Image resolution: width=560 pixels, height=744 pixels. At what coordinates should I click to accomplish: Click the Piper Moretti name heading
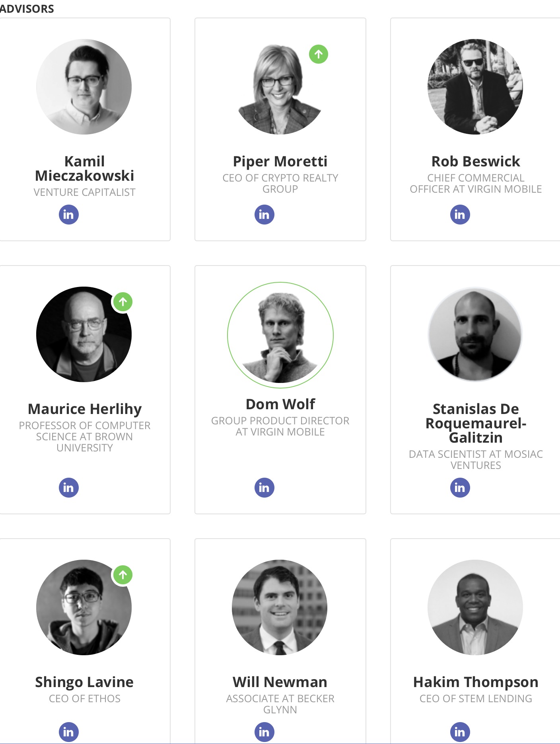[280, 161]
